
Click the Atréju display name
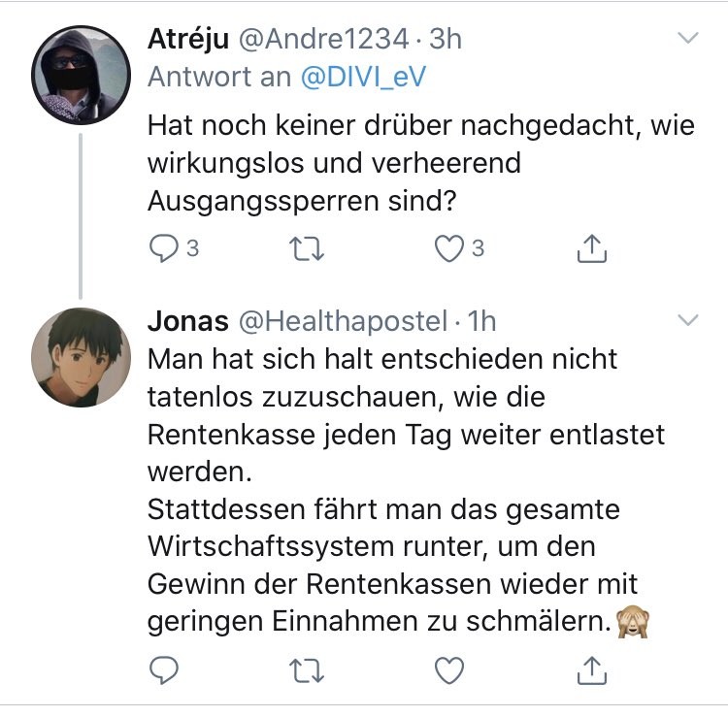[x=188, y=40]
